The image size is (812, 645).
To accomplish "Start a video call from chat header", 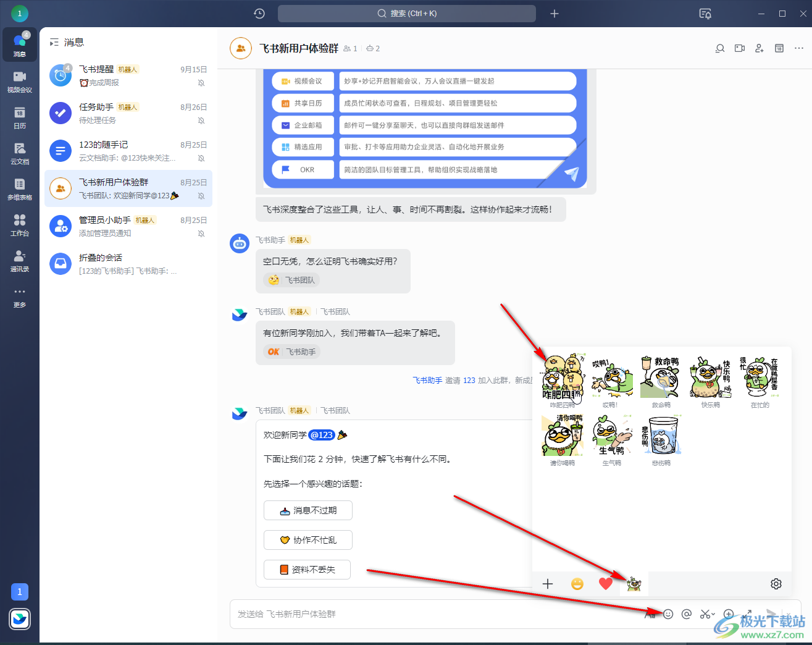I will click(740, 48).
